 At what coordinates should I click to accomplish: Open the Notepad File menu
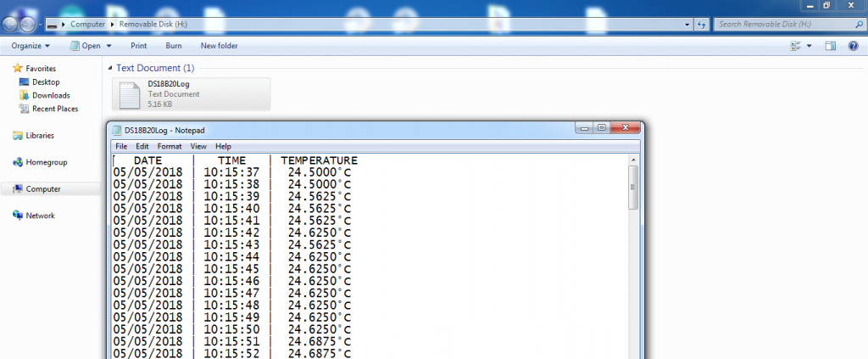coord(121,146)
